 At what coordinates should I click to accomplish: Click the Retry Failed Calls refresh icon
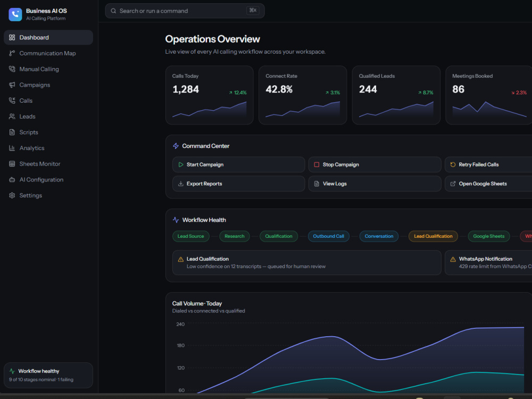(x=453, y=164)
